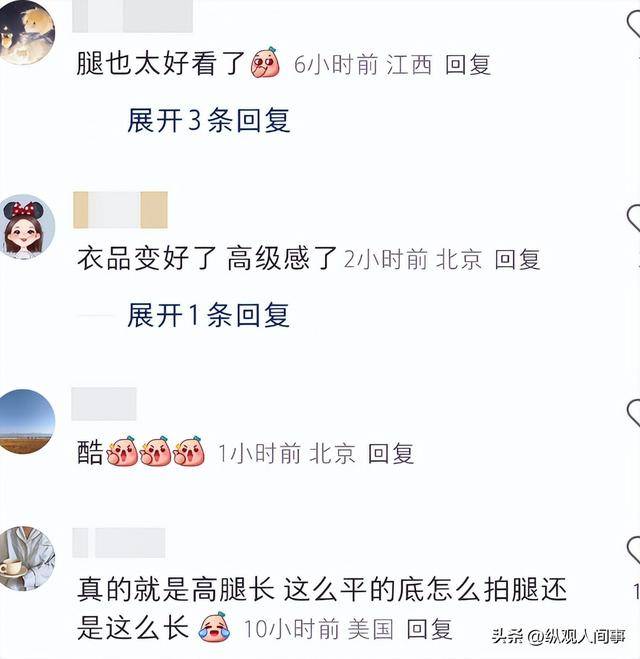Viewport: 640px width, 659px height.
Task: Click the blurred username above 腿也太好看了
Action: pyautogui.click(x=132, y=16)
